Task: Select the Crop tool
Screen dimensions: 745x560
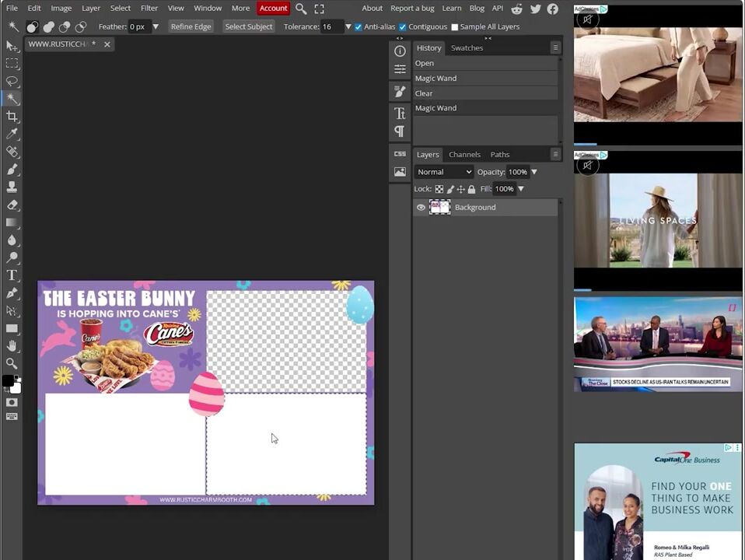Action: [12, 116]
